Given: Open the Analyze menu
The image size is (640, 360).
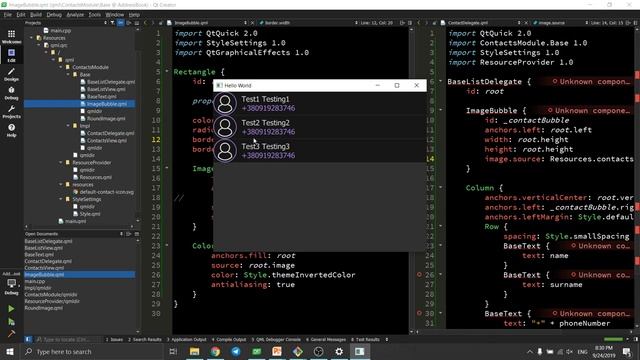Looking at the screenshot, I should point(75,15).
